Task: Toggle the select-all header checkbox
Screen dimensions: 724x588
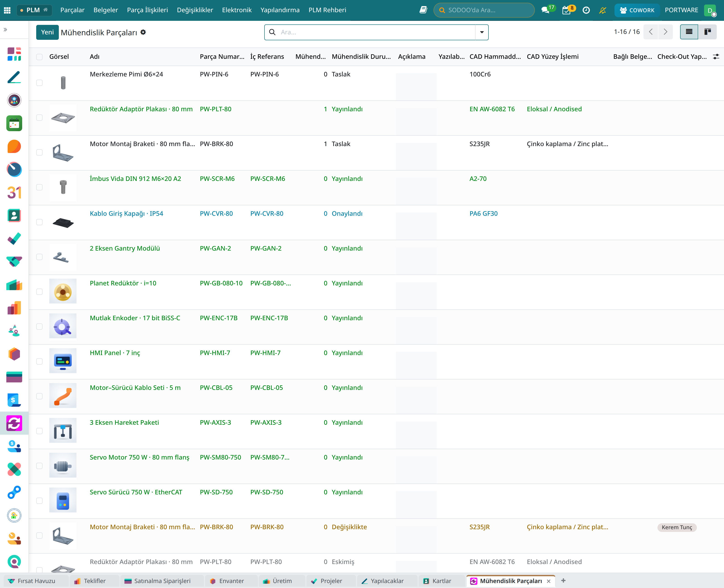Action: 39,57
